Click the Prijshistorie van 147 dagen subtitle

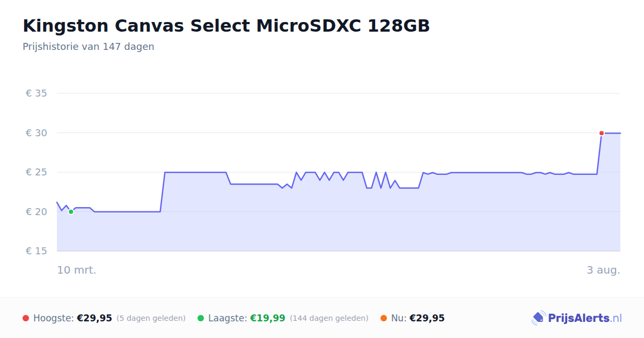[x=89, y=47]
